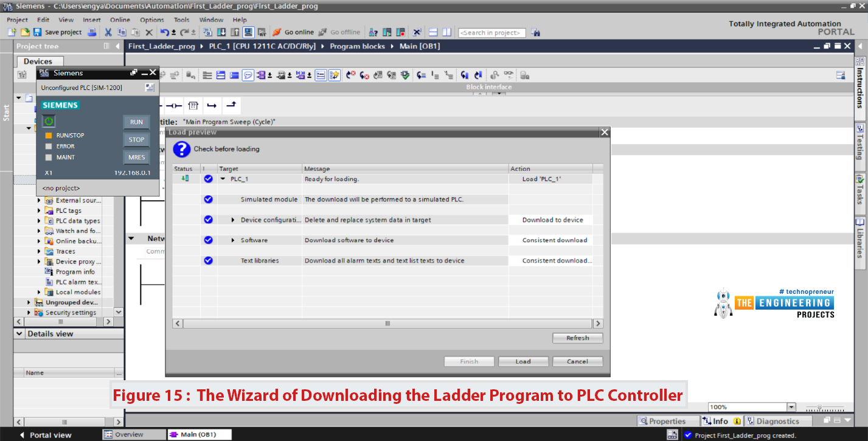Click the Save project button

pyautogui.click(x=58, y=32)
